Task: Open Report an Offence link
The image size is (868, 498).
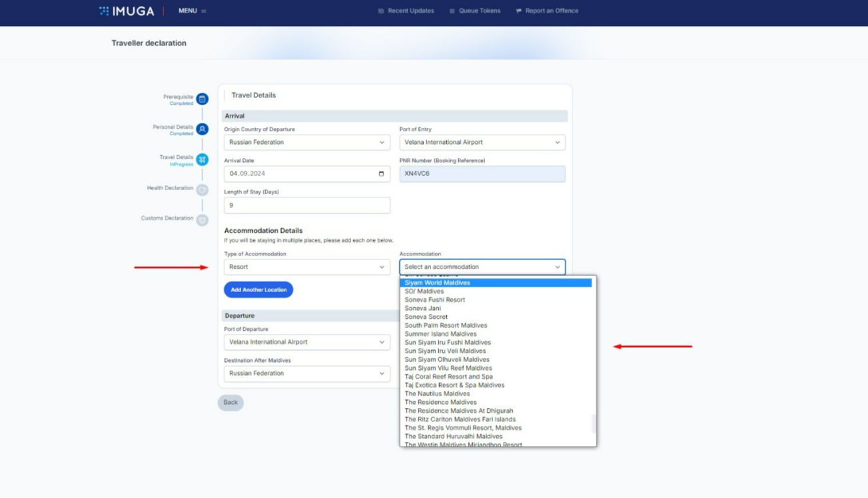Action: tap(547, 11)
